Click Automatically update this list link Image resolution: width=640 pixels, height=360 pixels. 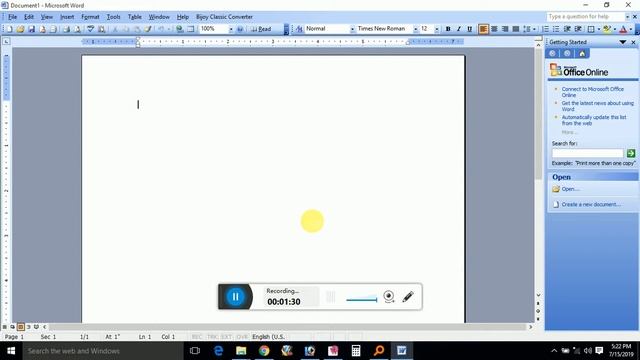tap(594, 120)
